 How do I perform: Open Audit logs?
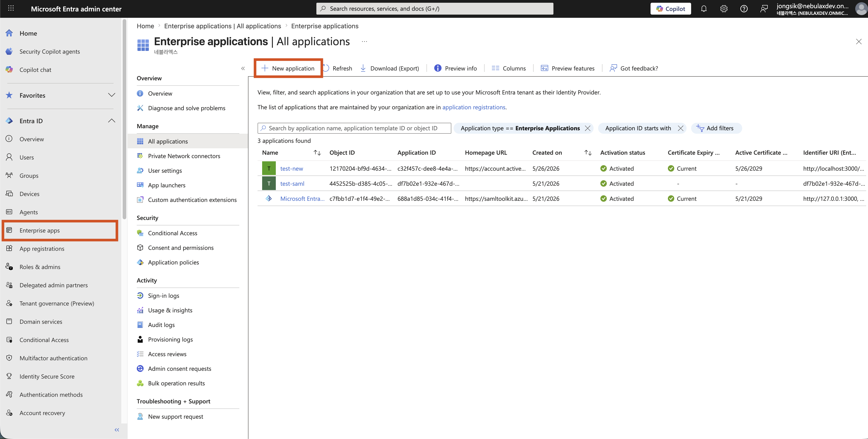(161, 325)
